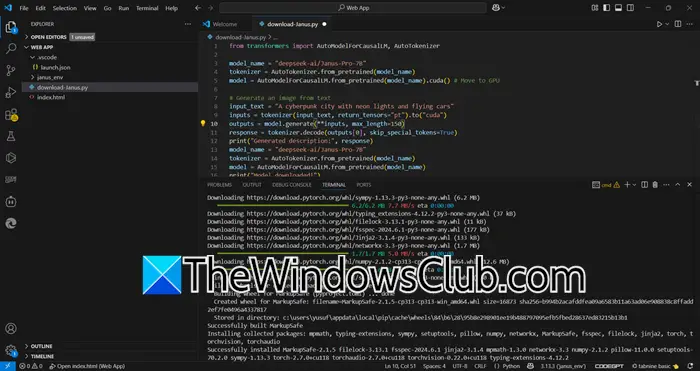Open the Run and Debug view
700x371 pixels.
pyautogui.click(x=11, y=92)
